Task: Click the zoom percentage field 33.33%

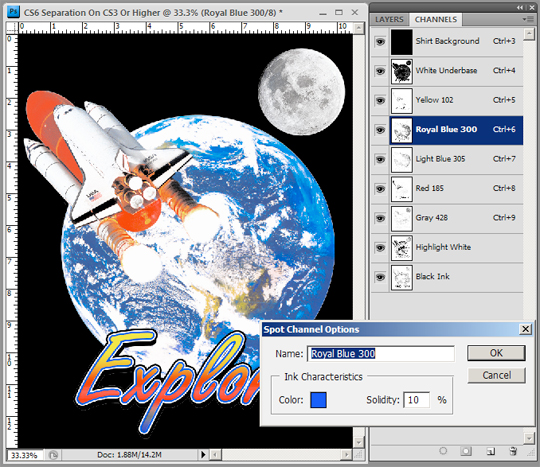Action: click(24, 455)
